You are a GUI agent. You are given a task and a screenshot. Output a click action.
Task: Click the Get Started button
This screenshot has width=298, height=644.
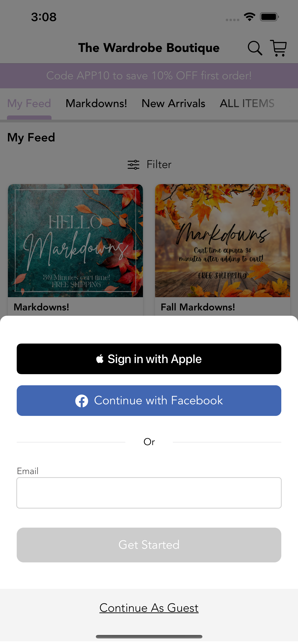click(149, 545)
